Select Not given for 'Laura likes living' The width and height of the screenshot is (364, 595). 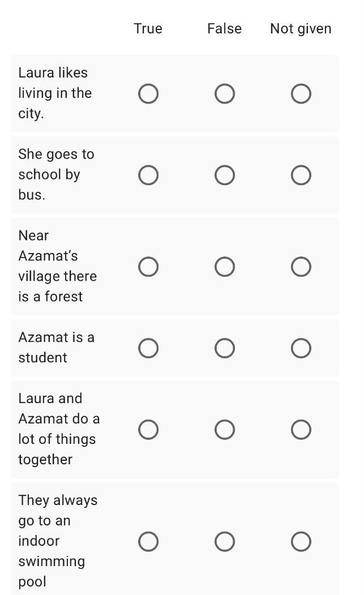pos(301,94)
